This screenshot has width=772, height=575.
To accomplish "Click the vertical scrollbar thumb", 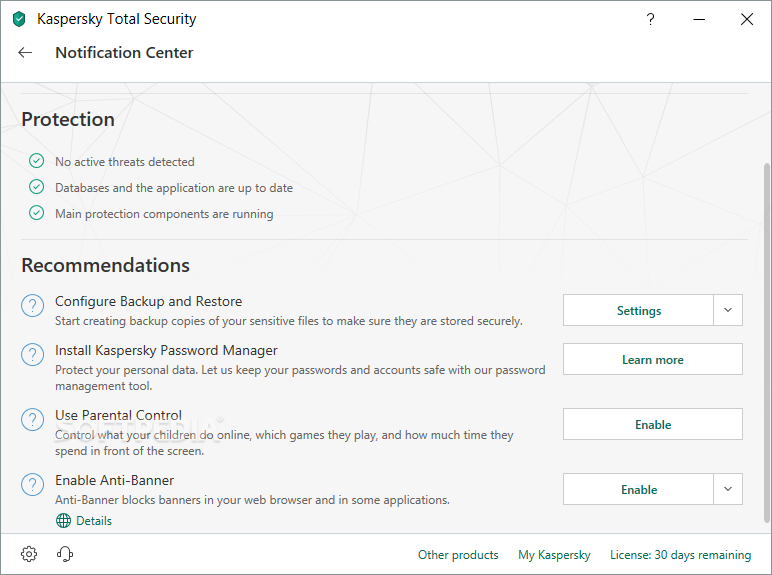I will 767,343.
